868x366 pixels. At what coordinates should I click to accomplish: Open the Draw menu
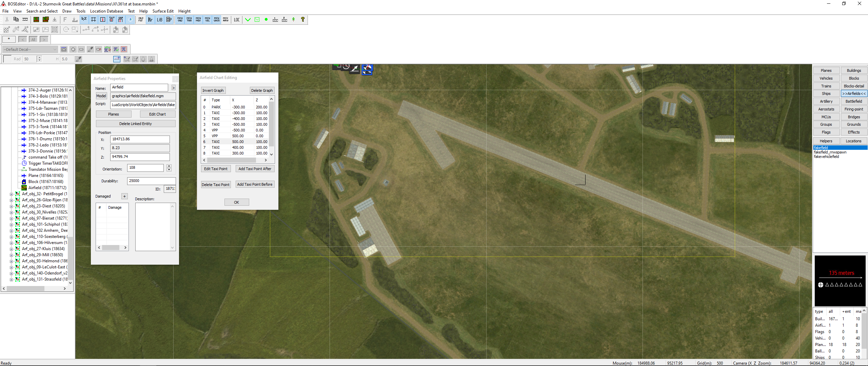tap(67, 11)
